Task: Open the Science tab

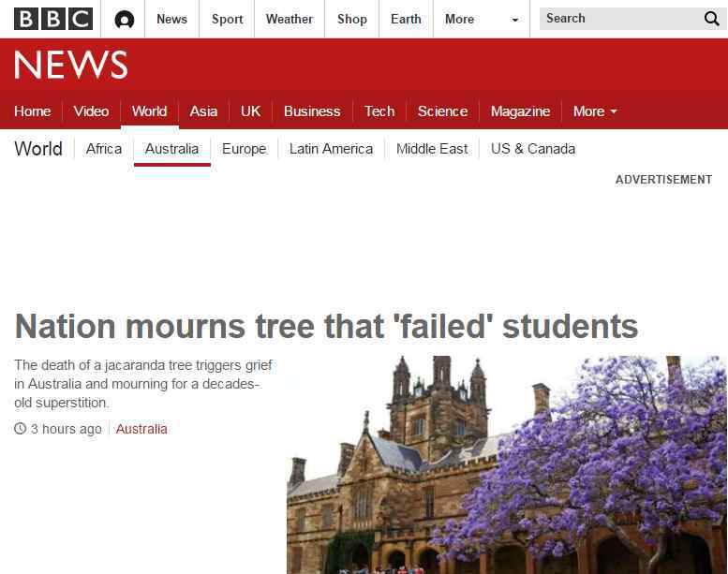Action: (x=442, y=111)
